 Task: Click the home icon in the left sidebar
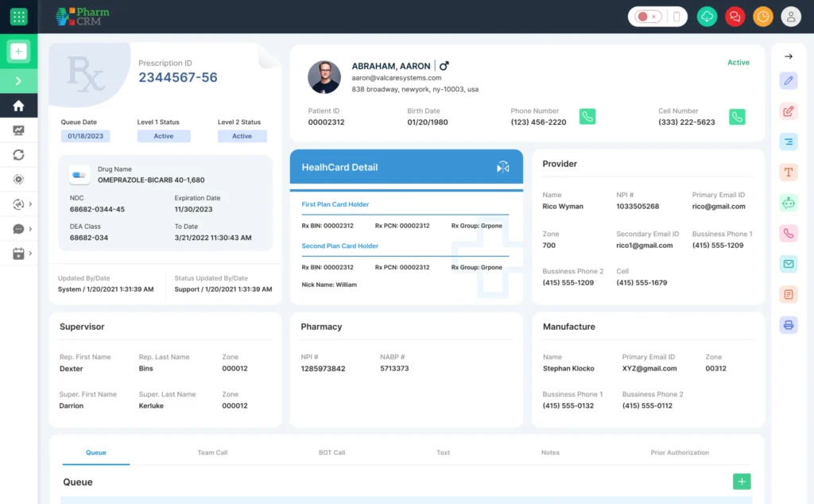pyautogui.click(x=18, y=104)
